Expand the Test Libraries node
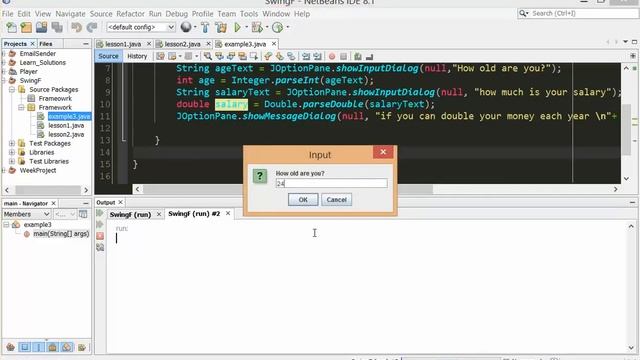 coord(12,161)
